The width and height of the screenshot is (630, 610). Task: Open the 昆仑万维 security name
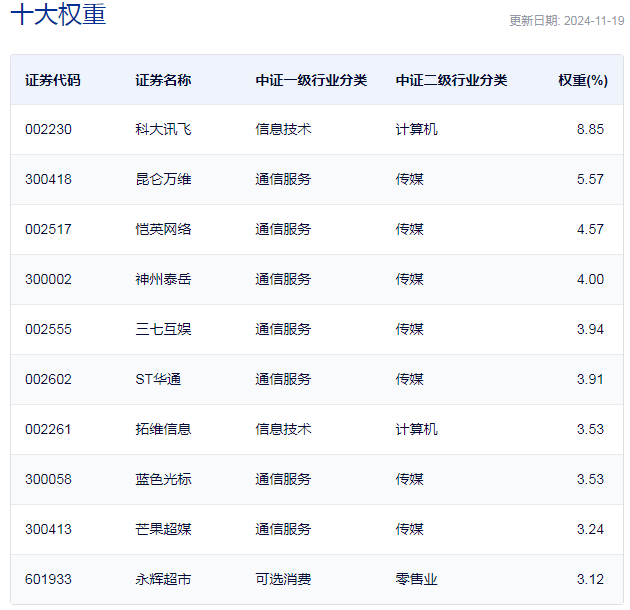163,179
